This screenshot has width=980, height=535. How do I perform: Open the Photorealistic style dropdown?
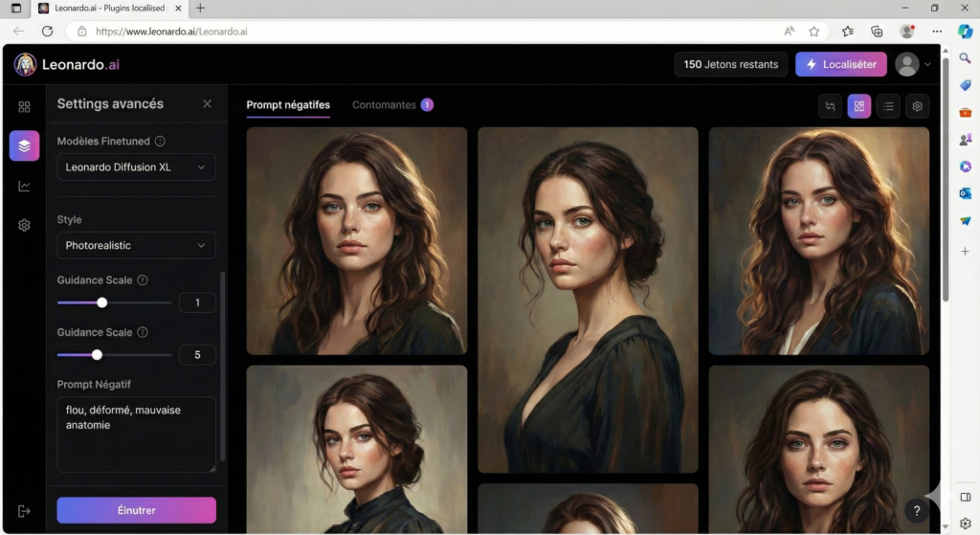136,246
